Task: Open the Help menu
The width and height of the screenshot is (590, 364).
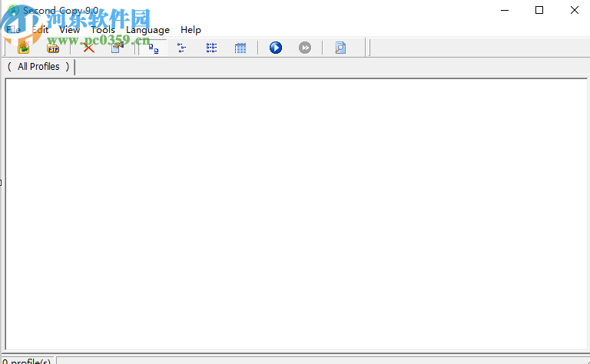Action: (x=191, y=30)
